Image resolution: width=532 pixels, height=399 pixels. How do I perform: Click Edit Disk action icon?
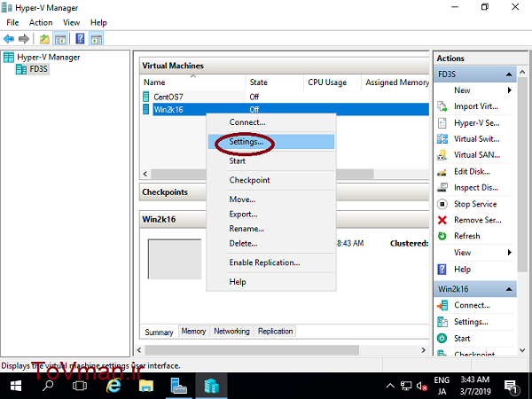click(x=442, y=172)
